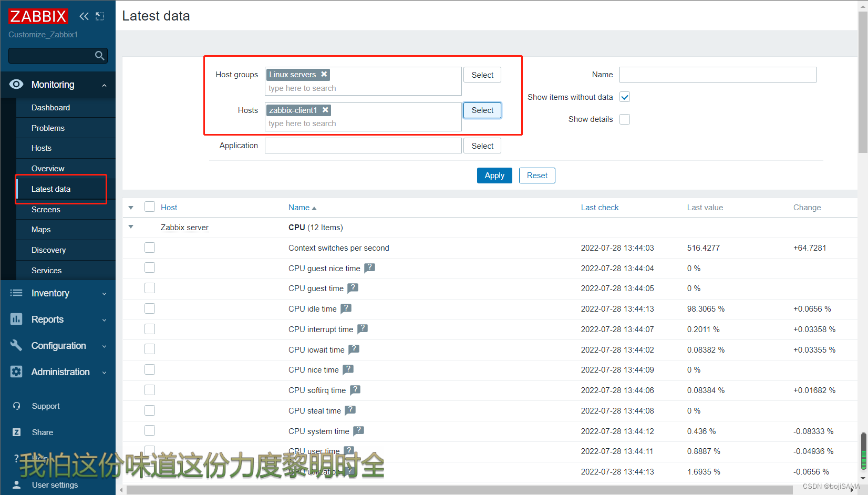The width and height of the screenshot is (868, 495).
Task: Click Select button for Application
Action: click(482, 146)
